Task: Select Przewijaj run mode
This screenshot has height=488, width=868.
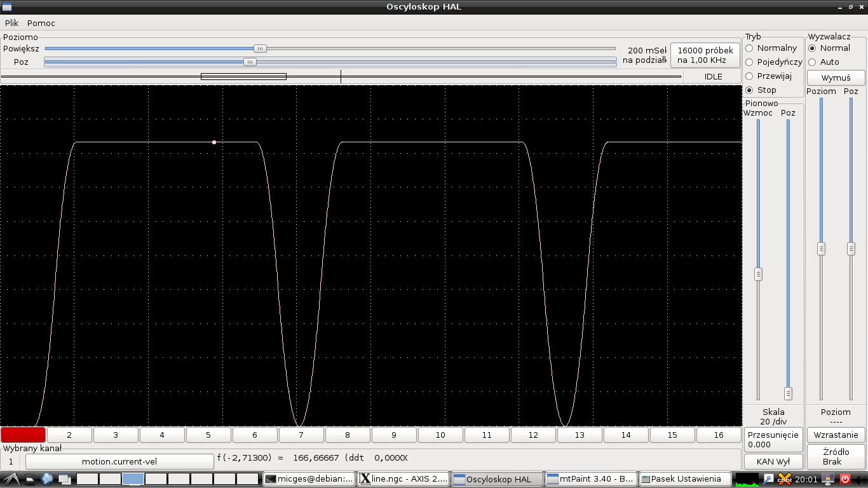Action: click(x=769, y=76)
